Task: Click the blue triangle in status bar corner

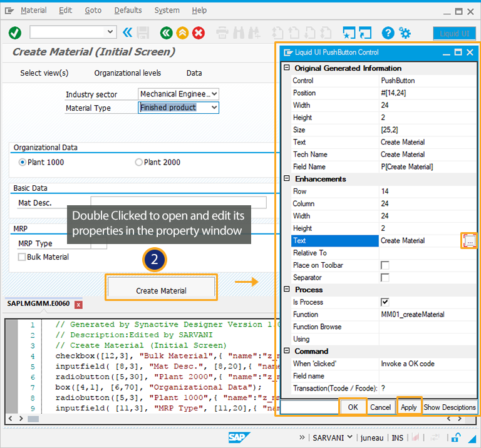Action: pos(472,439)
